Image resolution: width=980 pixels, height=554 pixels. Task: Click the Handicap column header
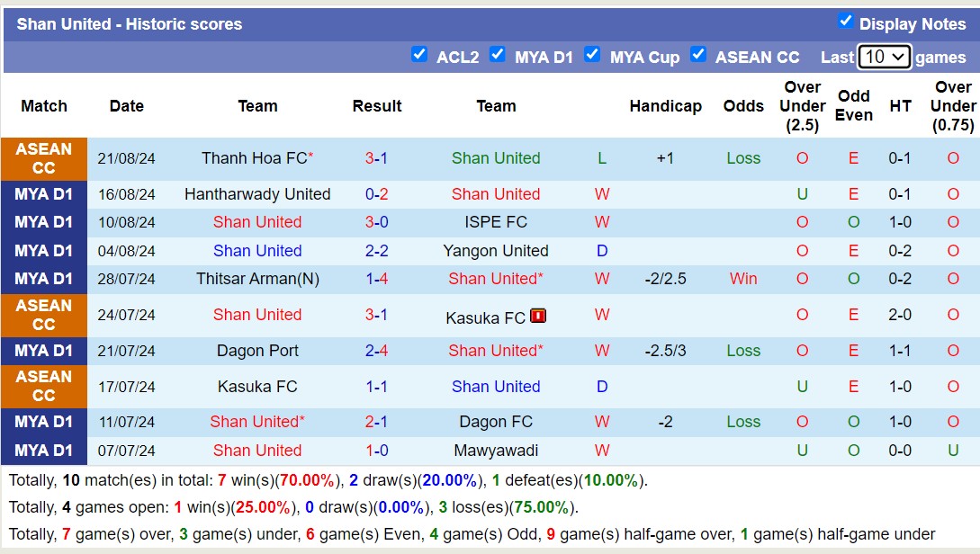pos(666,106)
